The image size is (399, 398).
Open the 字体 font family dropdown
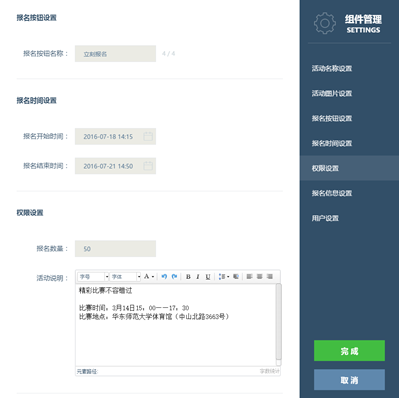(125, 277)
